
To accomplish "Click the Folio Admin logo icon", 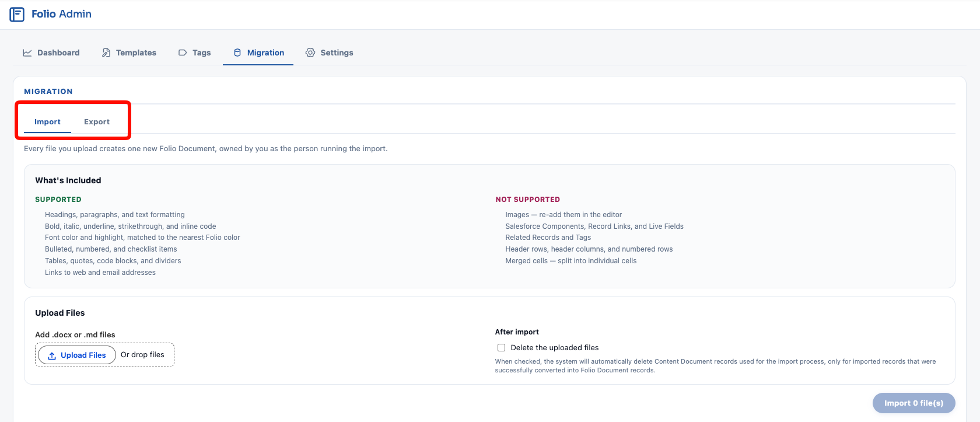I will tap(17, 14).
